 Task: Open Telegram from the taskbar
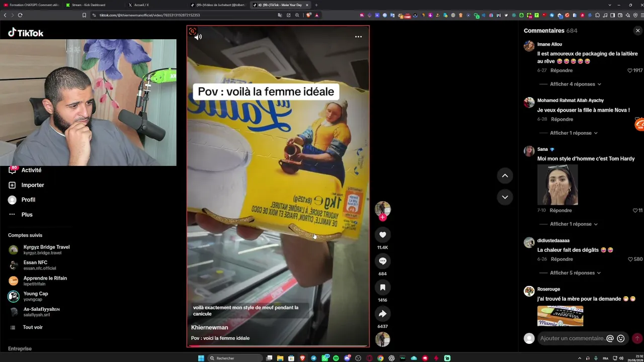[x=314, y=358]
